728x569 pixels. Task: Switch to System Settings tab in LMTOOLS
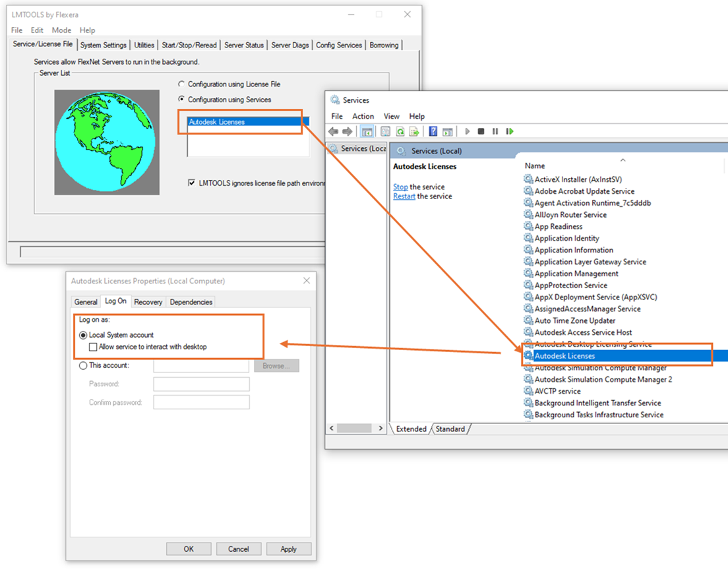point(103,45)
